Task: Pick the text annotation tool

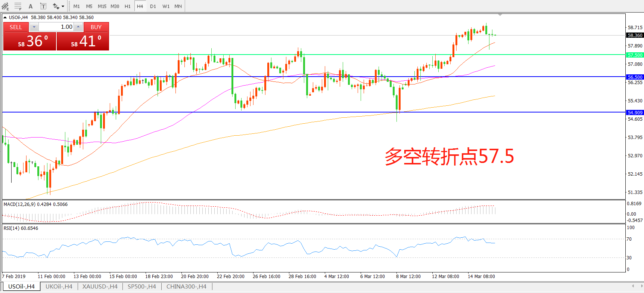Action: click(x=31, y=6)
